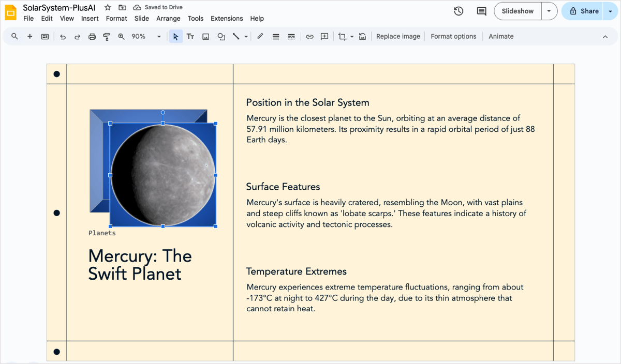Image resolution: width=621 pixels, height=364 pixels.
Task: Click the Reset image icon
Action: pyautogui.click(x=363, y=36)
